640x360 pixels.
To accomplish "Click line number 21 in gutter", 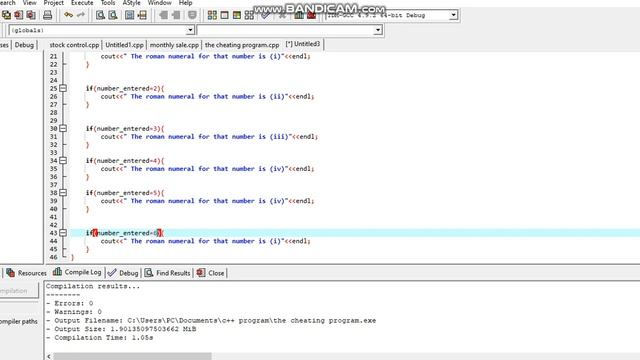I will tap(53, 56).
